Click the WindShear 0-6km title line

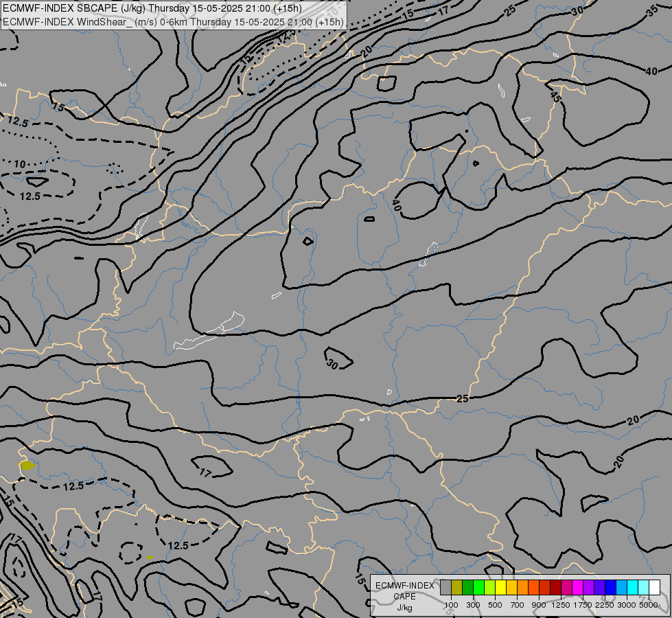pyautogui.click(x=173, y=22)
